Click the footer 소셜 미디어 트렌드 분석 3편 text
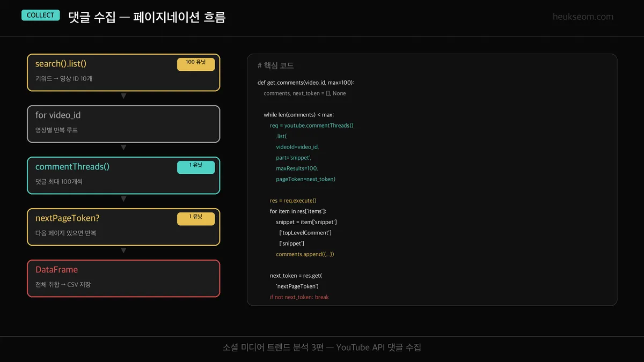Screen dimensions: 644x362 322,347
